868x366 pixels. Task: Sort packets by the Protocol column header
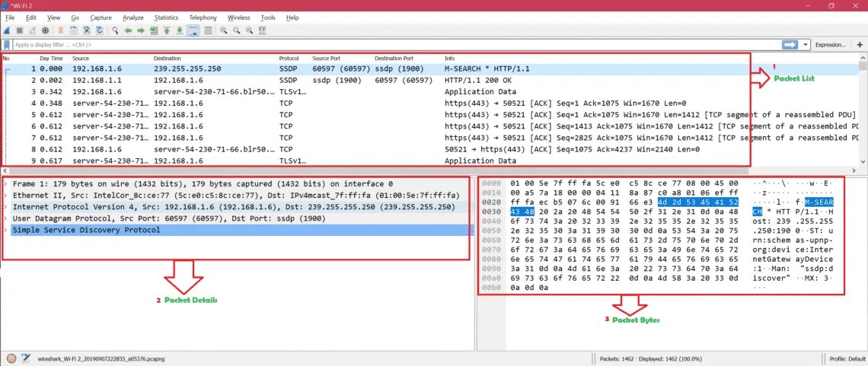tap(289, 58)
